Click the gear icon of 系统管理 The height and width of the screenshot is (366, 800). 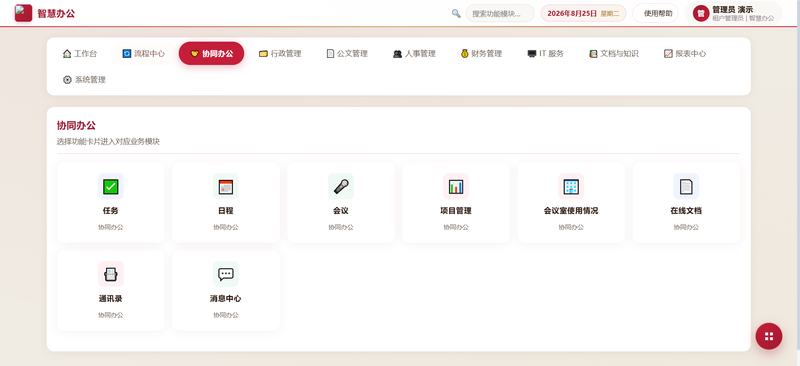[x=67, y=80]
